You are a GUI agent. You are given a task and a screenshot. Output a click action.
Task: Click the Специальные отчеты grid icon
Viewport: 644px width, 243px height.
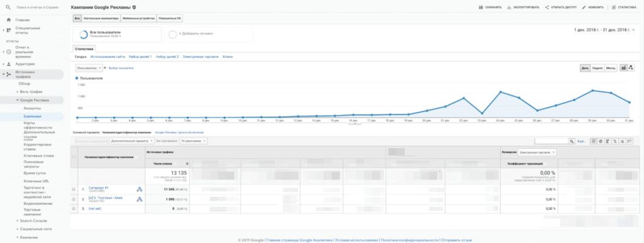[9, 30]
